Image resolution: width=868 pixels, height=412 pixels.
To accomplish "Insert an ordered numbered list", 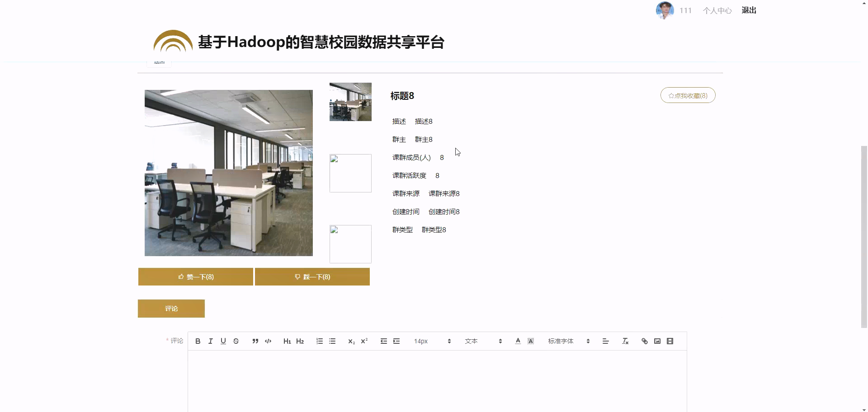I will click(320, 341).
